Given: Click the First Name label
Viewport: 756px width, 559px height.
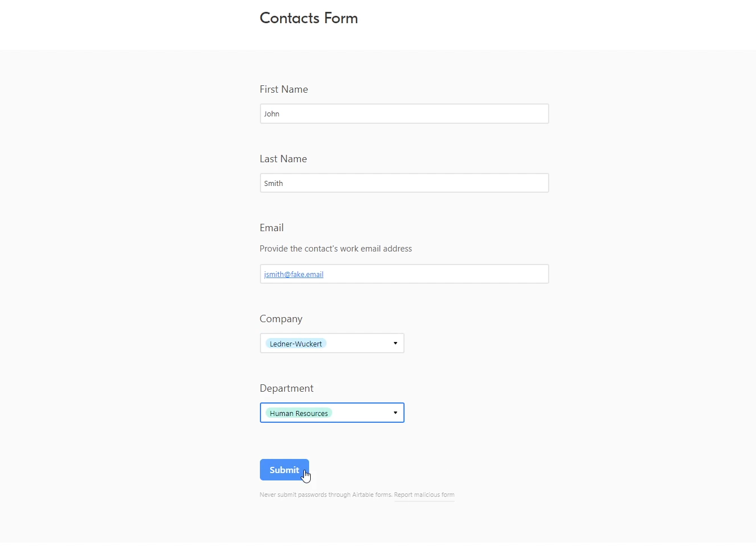Looking at the screenshot, I should pos(284,89).
